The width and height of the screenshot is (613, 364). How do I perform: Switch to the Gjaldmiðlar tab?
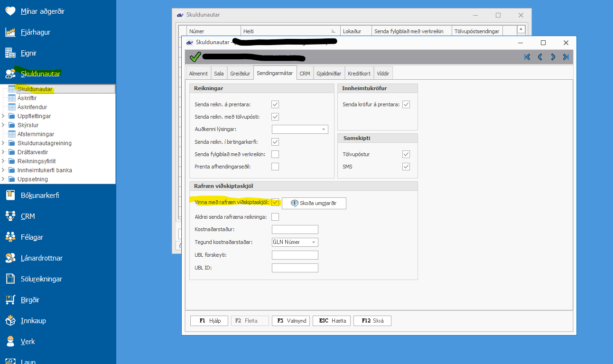coord(329,74)
